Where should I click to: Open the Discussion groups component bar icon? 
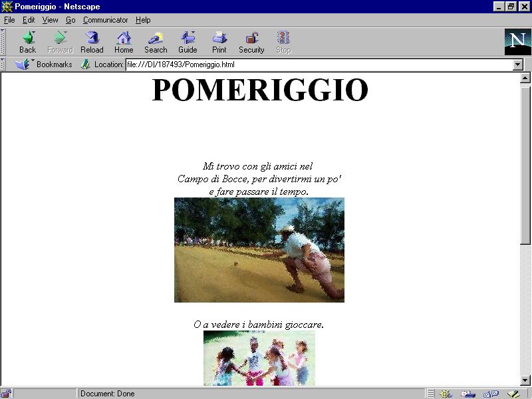[491, 394]
